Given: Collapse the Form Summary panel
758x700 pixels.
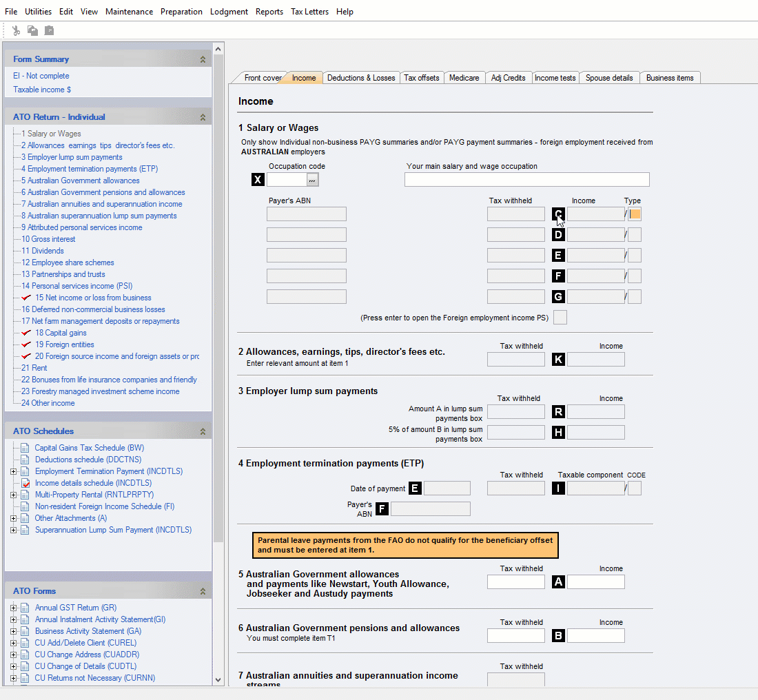Looking at the screenshot, I should click(203, 60).
